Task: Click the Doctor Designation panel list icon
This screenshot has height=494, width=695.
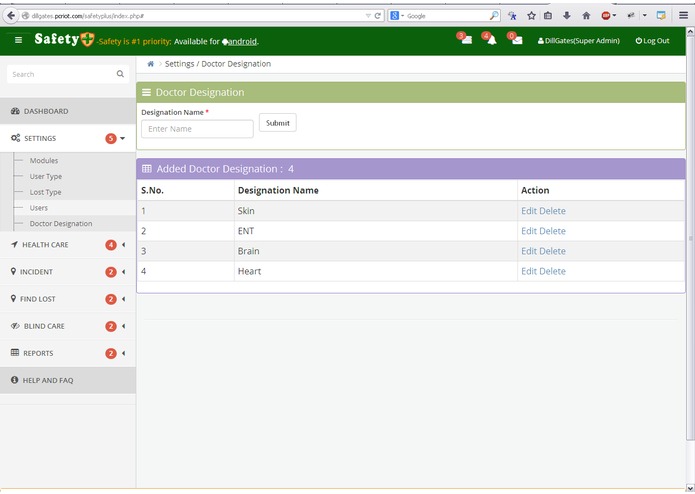Action: coord(146,92)
